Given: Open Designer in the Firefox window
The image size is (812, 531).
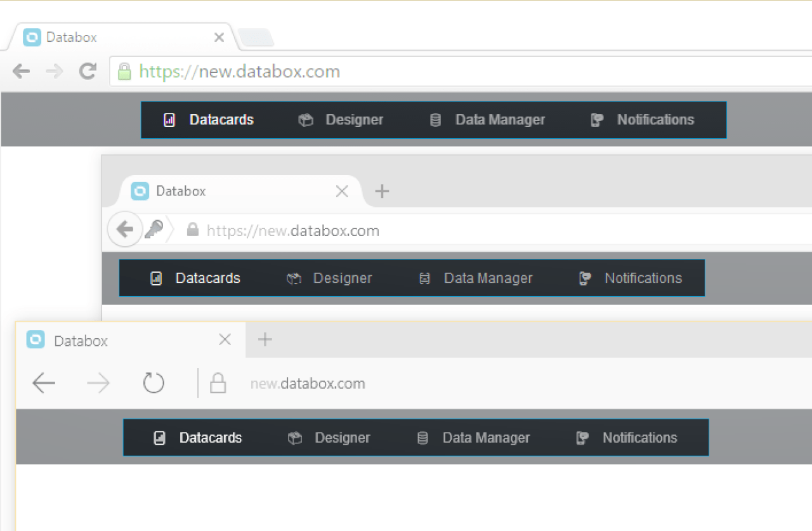Looking at the screenshot, I should (343, 279).
